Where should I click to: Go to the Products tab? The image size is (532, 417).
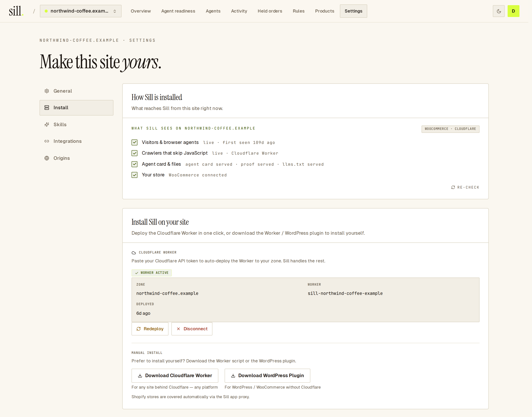[325, 11]
